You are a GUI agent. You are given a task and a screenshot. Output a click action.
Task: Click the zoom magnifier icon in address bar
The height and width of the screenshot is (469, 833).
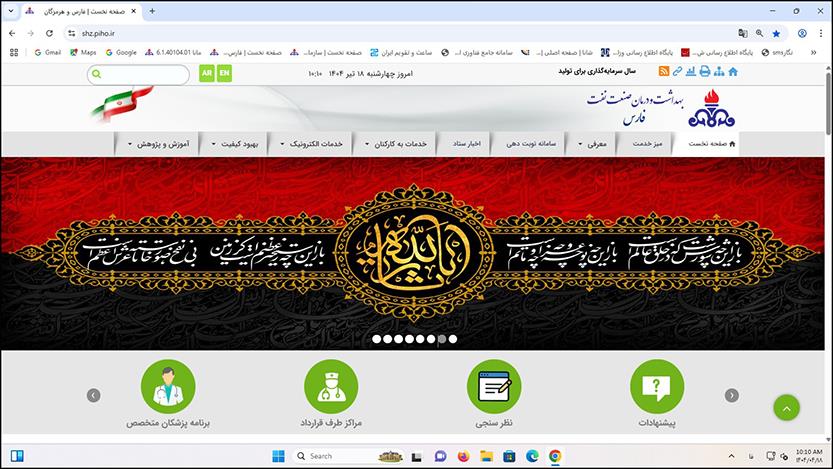click(759, 33)
